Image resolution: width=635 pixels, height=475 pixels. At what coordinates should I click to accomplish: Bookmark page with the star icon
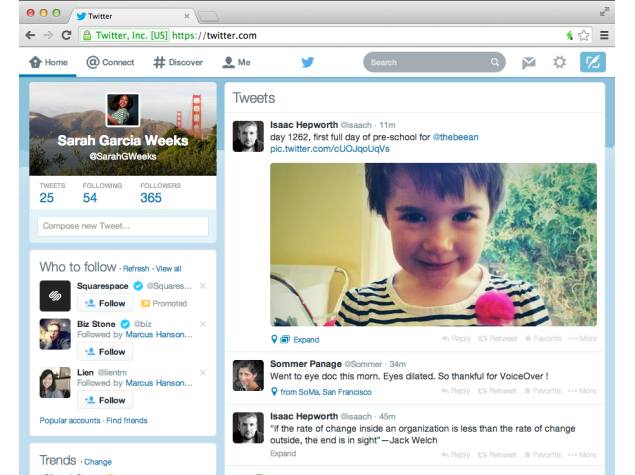(584, 35)
